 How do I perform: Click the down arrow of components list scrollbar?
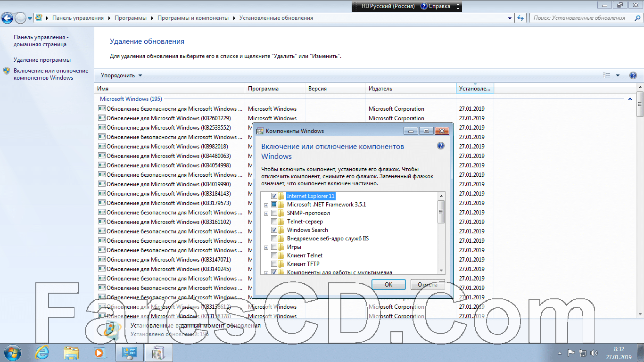[x=441, y=270]
